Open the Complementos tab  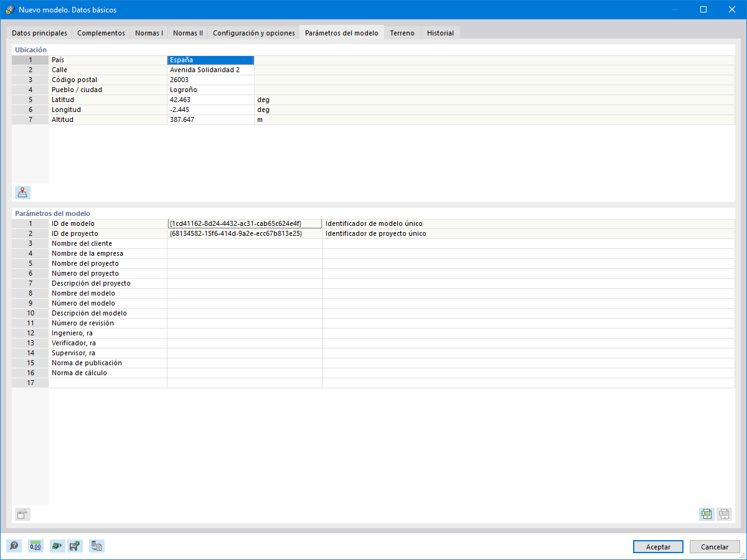(x=101, y=33)
